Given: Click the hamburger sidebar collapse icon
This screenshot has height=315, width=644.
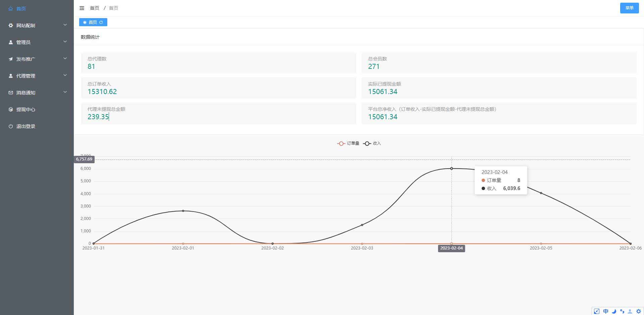Looking at the screenshot, I should point(82,8).
